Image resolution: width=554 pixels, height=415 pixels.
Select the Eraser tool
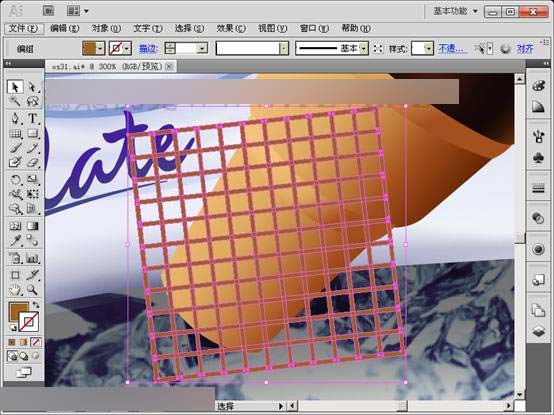tap(32, 163)
